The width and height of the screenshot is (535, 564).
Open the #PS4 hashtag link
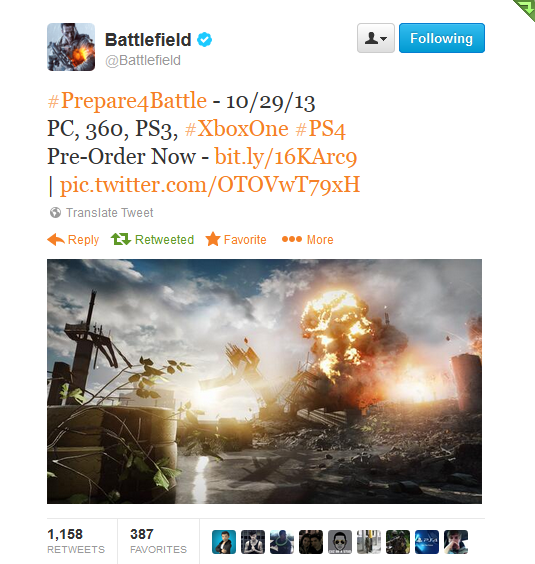(x=320, y=128)
